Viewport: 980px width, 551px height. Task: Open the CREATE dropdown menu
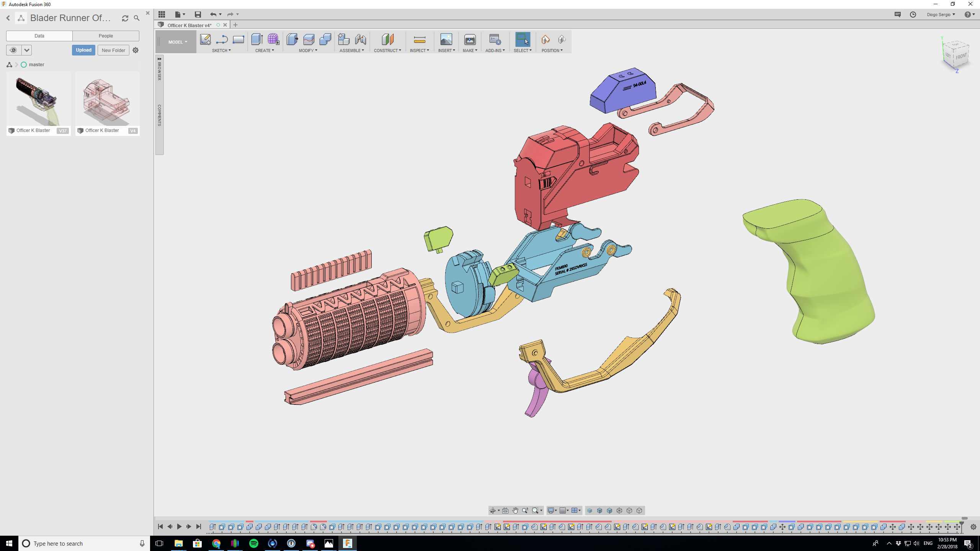coord(265,51)
